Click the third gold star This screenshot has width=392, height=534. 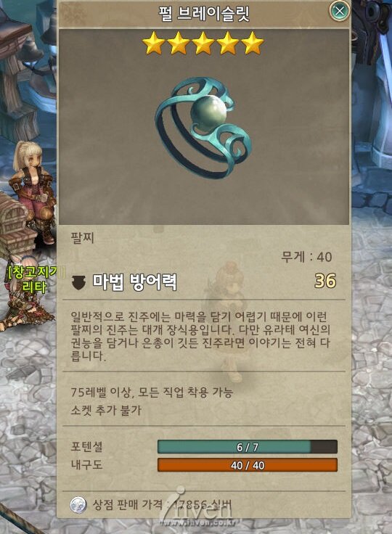tap(203, 44)
